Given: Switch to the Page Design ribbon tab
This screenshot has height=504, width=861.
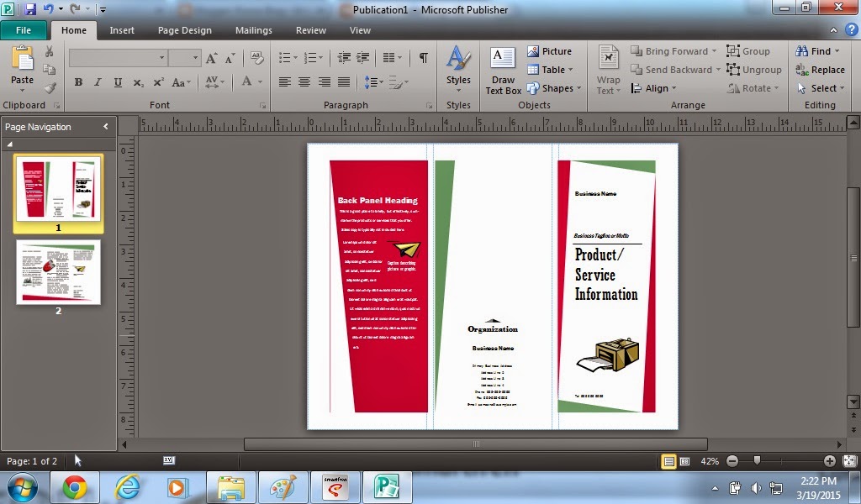Looking at the screenshot, I should pyautogui.click(x=184, y=29).
